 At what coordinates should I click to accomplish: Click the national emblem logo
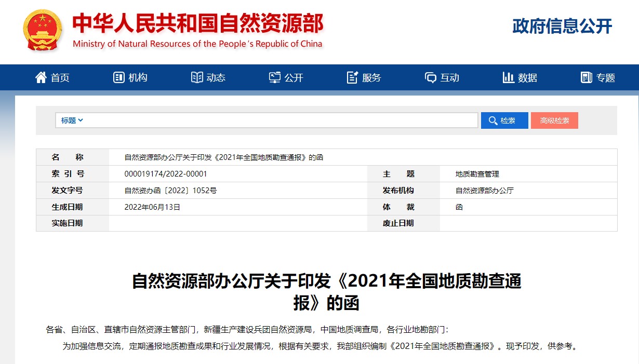pyautogui.click(x=42, y=30)
